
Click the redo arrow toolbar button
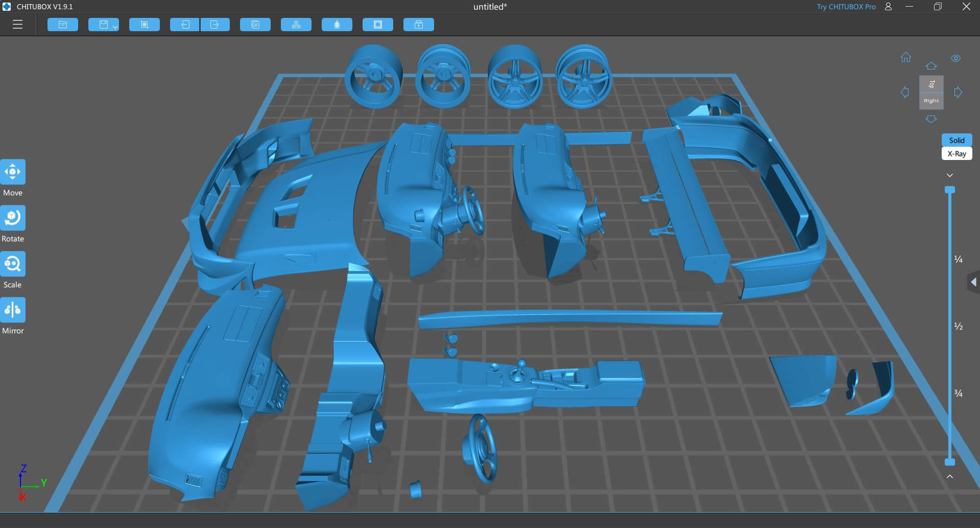point(215,25)
